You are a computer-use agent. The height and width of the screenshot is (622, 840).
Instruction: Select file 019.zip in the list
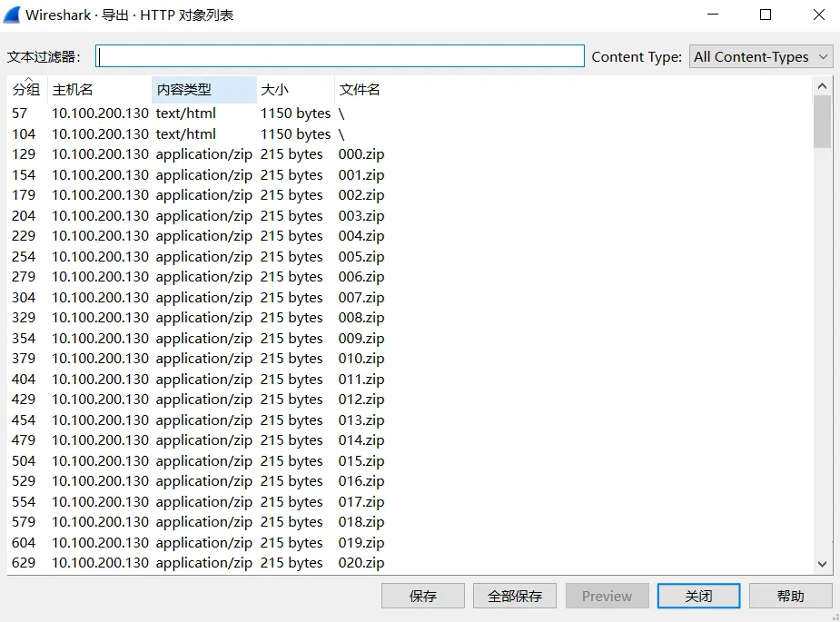[x=361, y=542]
